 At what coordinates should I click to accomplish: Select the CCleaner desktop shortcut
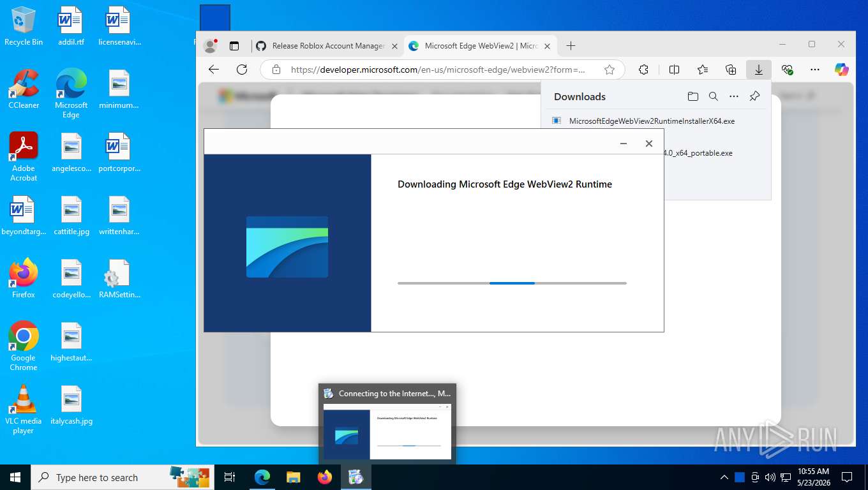[24, 89]
